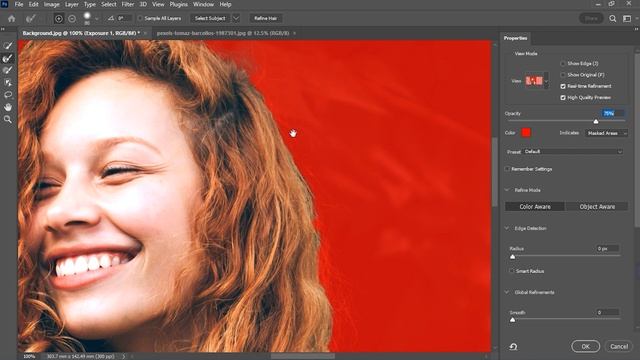Open the red overlay Color swatch
640x360 pixels.
pyautogui.click(x=526, y=132)
